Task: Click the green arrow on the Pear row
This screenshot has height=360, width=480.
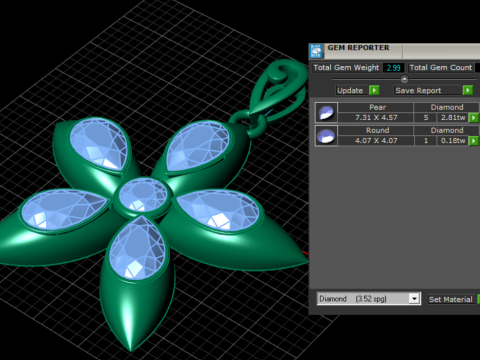Action: 474,118
